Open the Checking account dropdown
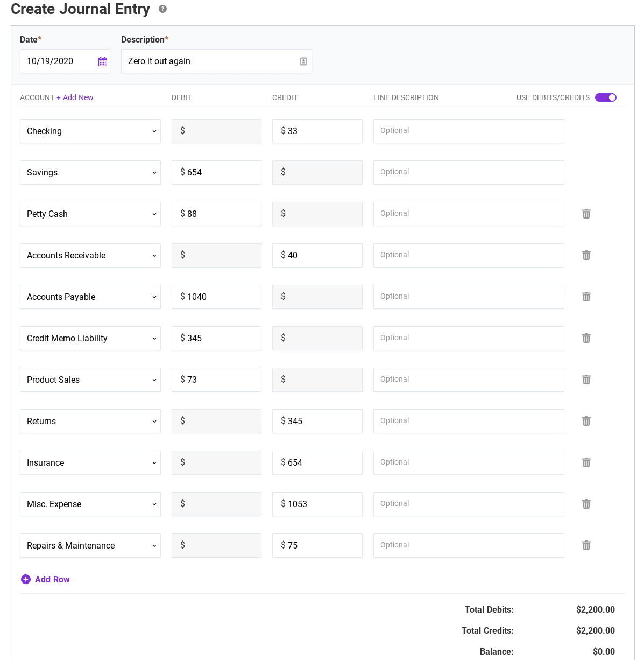644x660 pixels. coord(90,131)
